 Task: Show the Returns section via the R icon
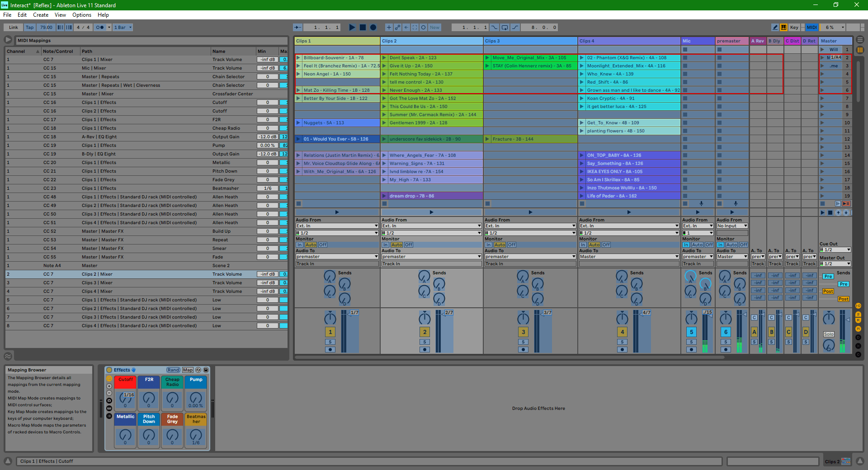point(858,320)
